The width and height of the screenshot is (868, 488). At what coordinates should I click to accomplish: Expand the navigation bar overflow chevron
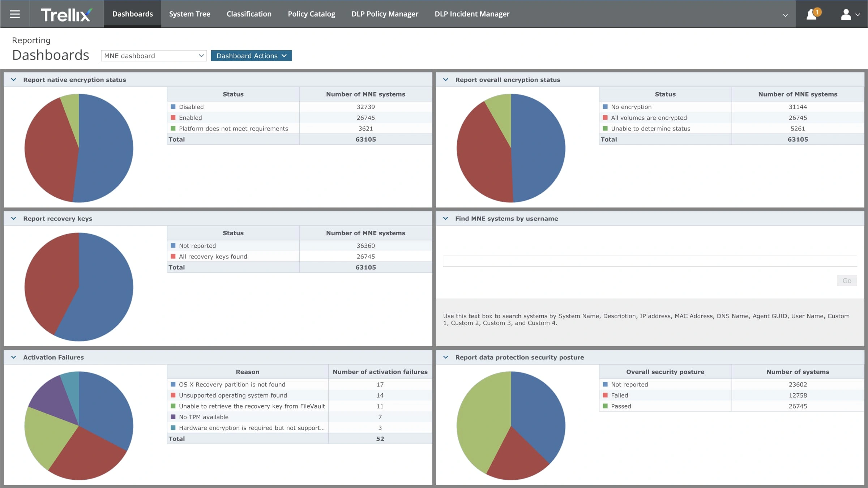[785, 15]
